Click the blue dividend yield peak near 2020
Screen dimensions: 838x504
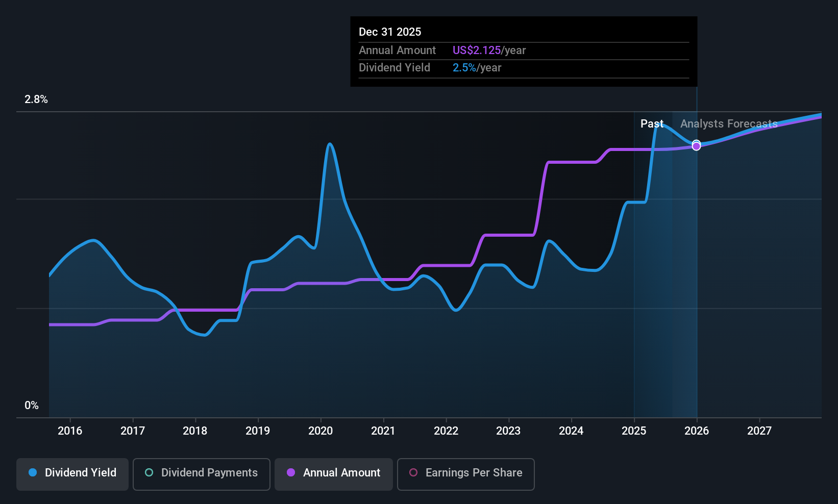(330, 144)
